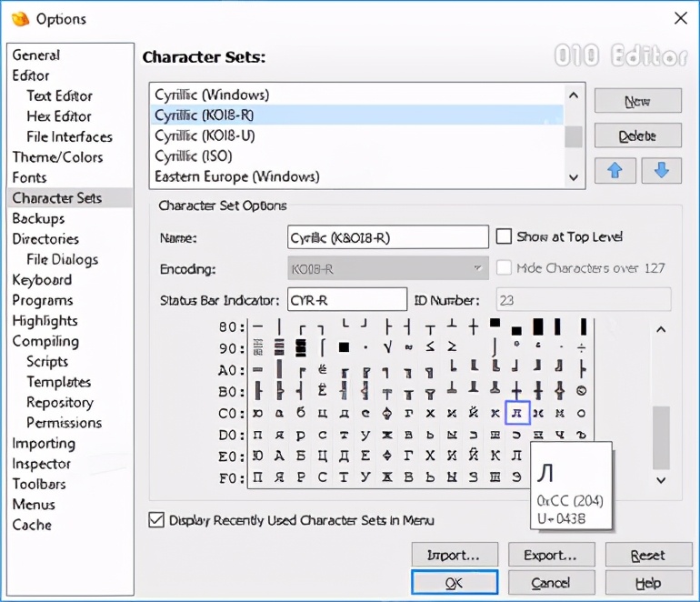Select the first character in the D0 row
The width and height of the screenshot is (700, 602).
pos(257,435)
